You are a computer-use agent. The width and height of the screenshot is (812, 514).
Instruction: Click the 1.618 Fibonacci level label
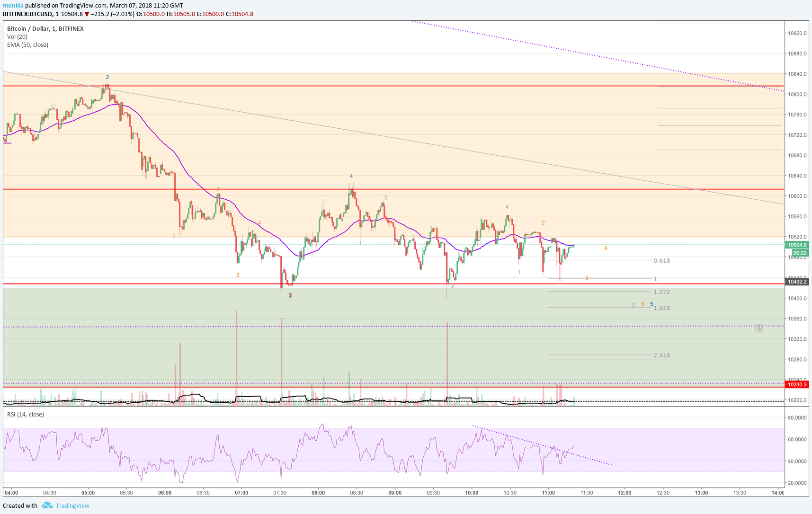[661, 308]
